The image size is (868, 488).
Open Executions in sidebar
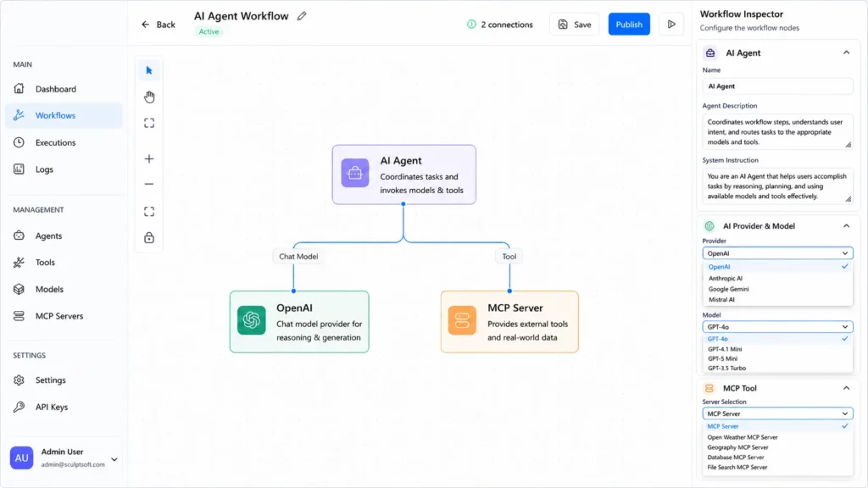64,142
